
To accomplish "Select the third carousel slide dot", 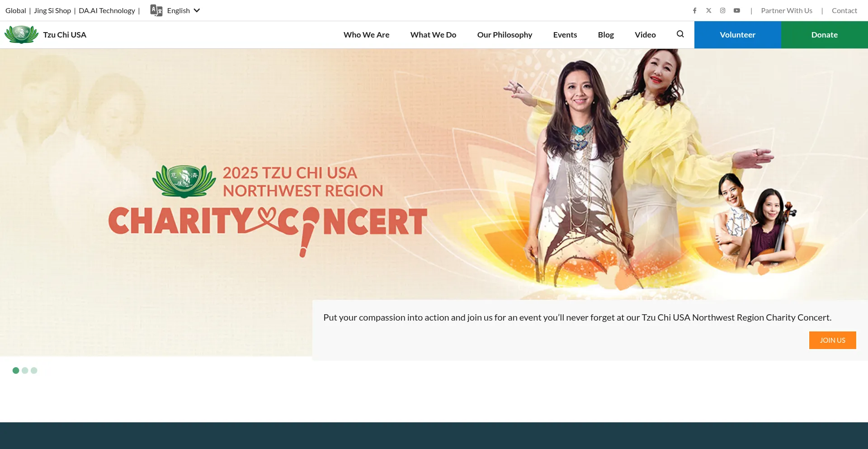I will pos(34,370).
